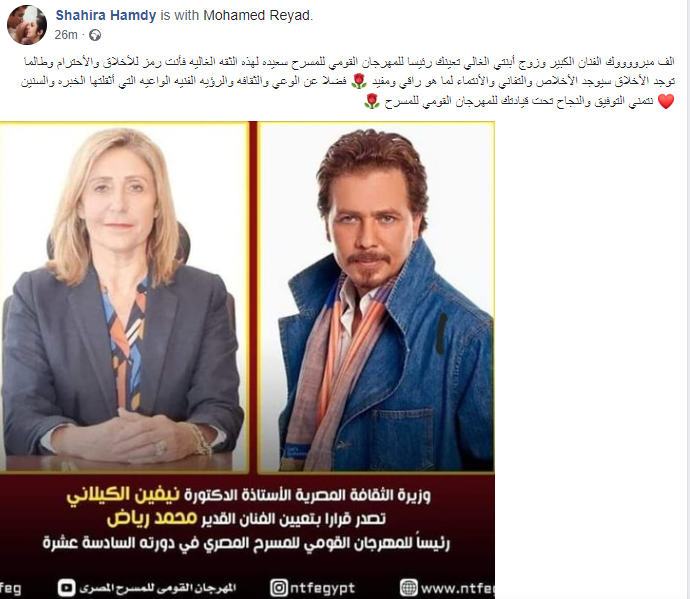Click the Instagram icon in the banner

coord(279,588)
